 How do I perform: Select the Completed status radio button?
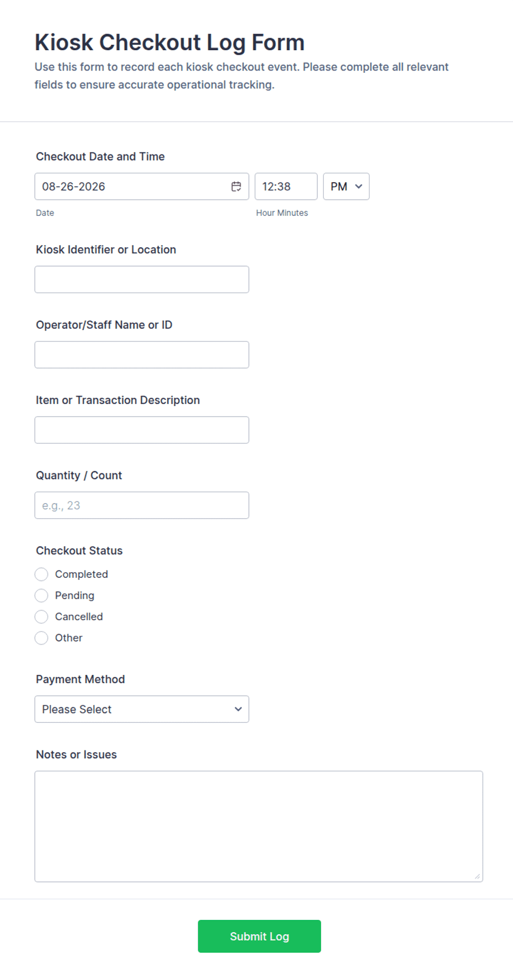click(x=41, y=574)
